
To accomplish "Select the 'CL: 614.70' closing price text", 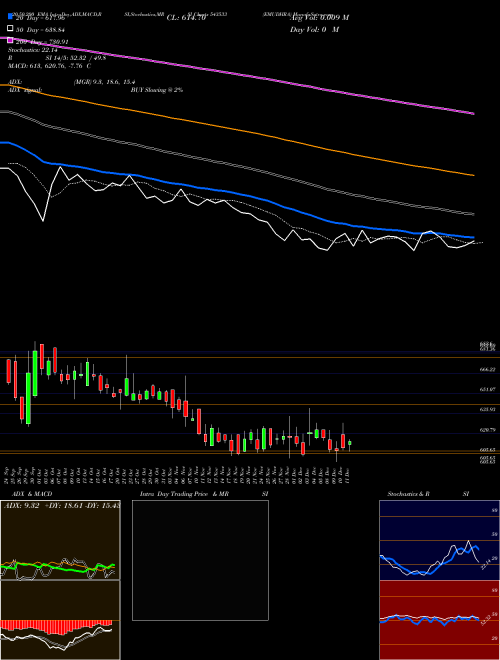I will tap(186, 18).
